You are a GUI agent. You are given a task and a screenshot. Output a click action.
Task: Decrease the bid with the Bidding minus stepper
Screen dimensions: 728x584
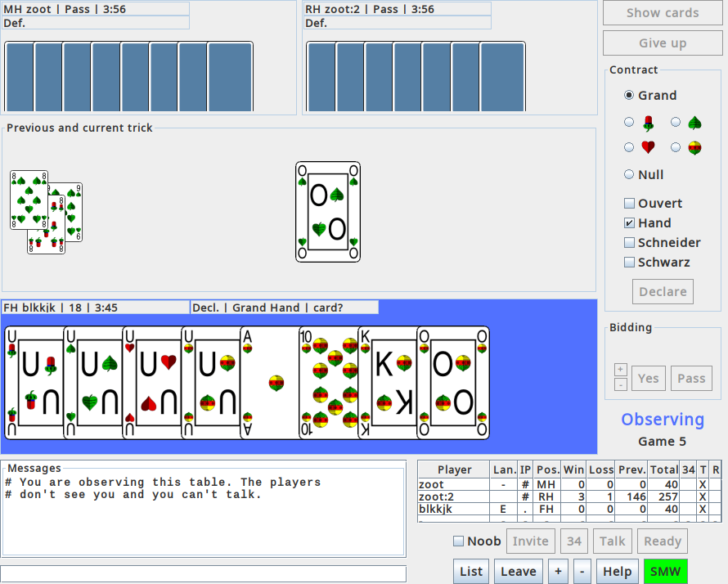621,384
